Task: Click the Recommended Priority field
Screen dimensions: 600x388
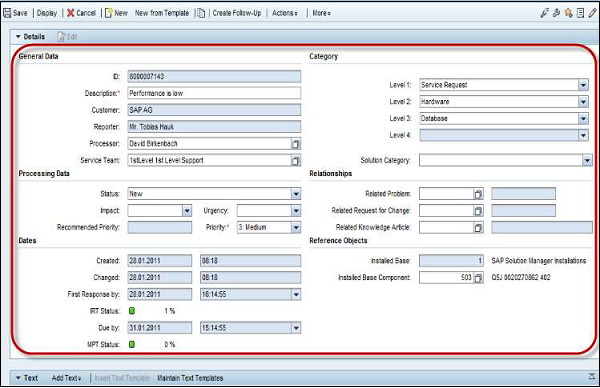Action: [160, 228]
